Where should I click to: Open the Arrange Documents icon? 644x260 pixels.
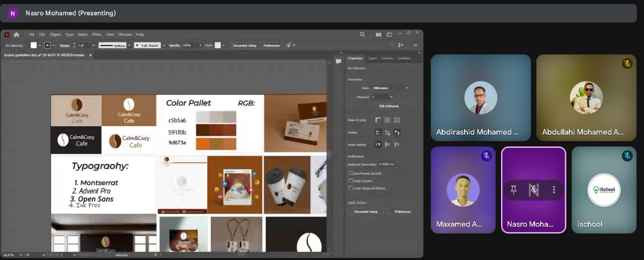tap(379, 34)
